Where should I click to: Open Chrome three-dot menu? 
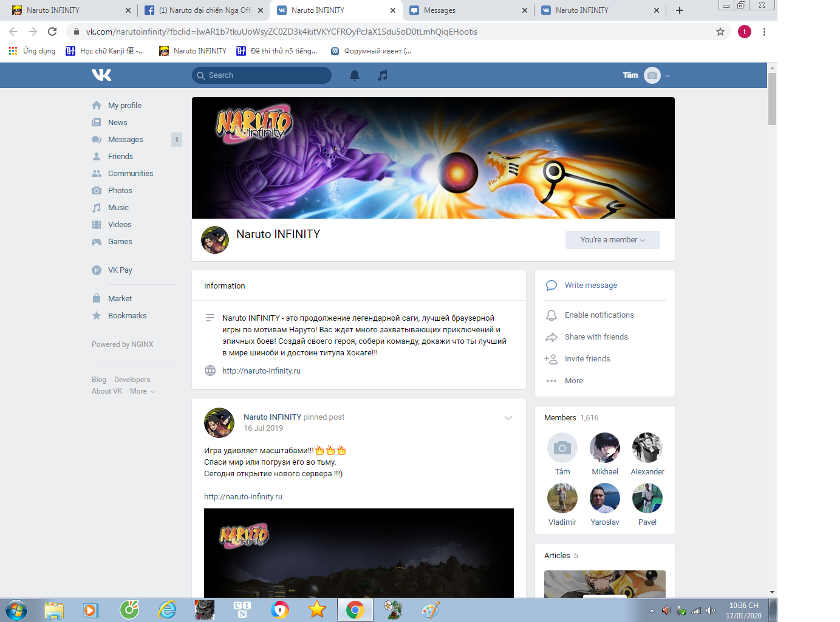click(x=764, y=32)
